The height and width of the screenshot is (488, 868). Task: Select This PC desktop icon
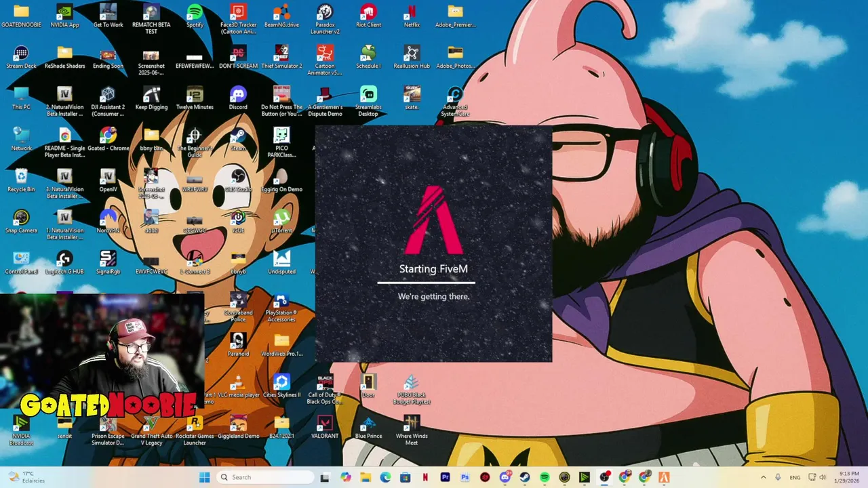[21, 98]
